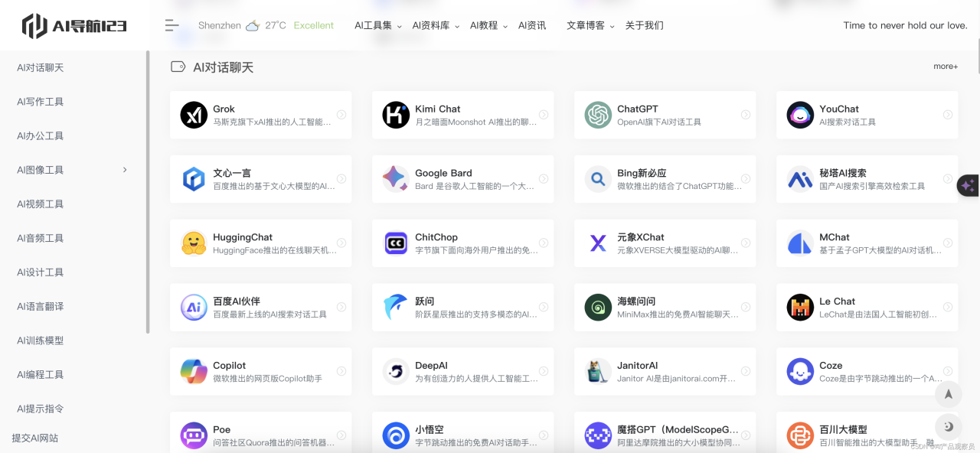Click the Google Bard card title text
This screenshot has height=453, width=980.
[x=443, y=173]
